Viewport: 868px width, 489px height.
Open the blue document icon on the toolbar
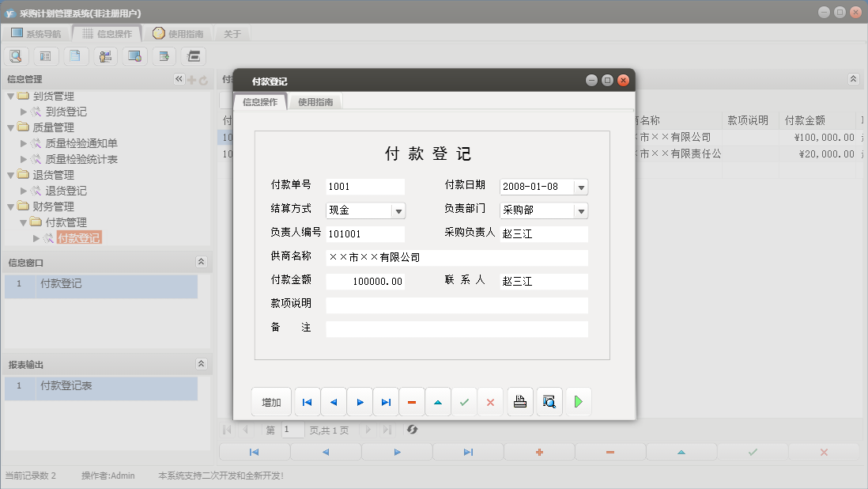click(76, 56)
